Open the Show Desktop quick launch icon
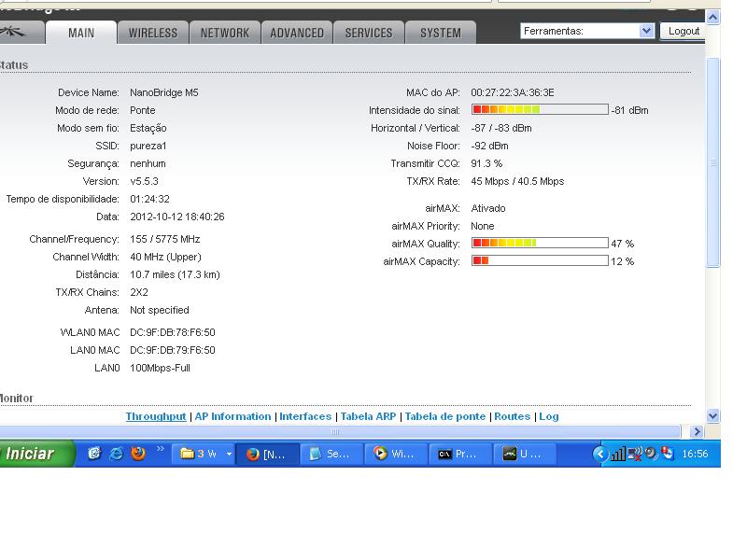The image size is (747, 560). coord(94,454)
